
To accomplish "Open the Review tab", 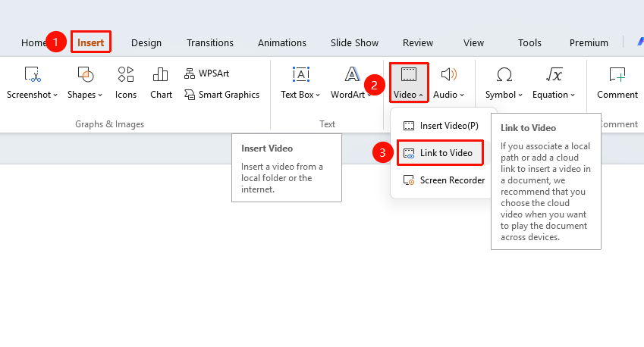I will 418,42.
